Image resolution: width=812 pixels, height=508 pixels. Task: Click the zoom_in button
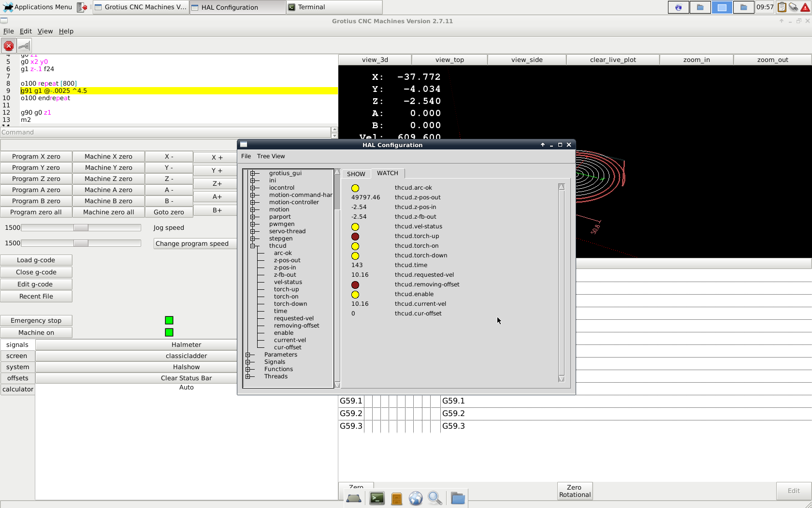pyautogui.click(x=696, y=60)
